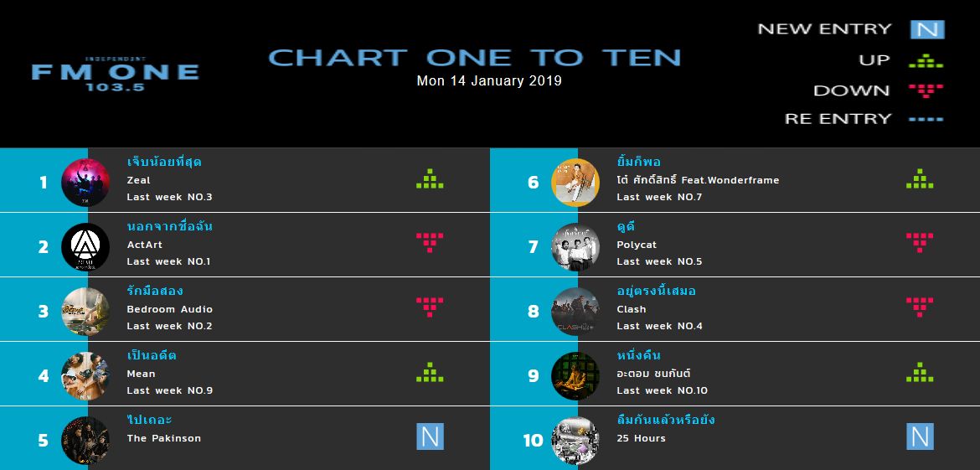The image size is (980, 470).
Task: Click the green up arrow beside Mean
Action: coord(430,372)
